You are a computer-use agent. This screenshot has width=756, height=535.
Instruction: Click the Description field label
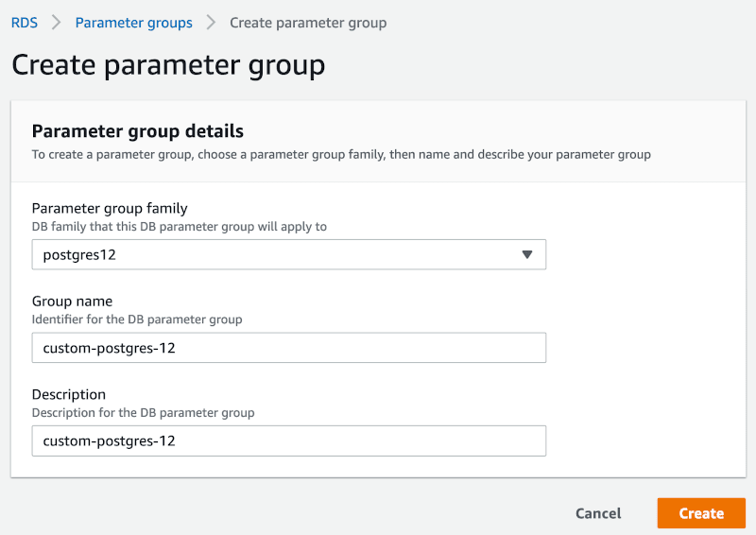click(68, 394)
